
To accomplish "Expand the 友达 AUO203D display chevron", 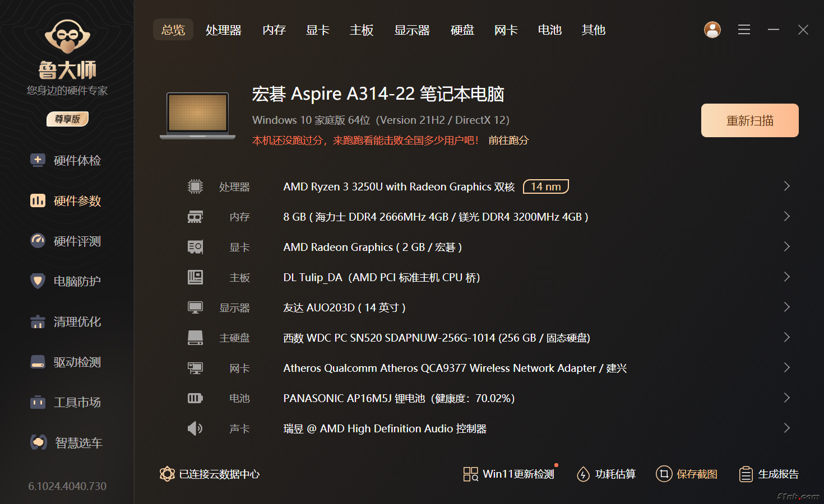I will (x=786, y=307).
